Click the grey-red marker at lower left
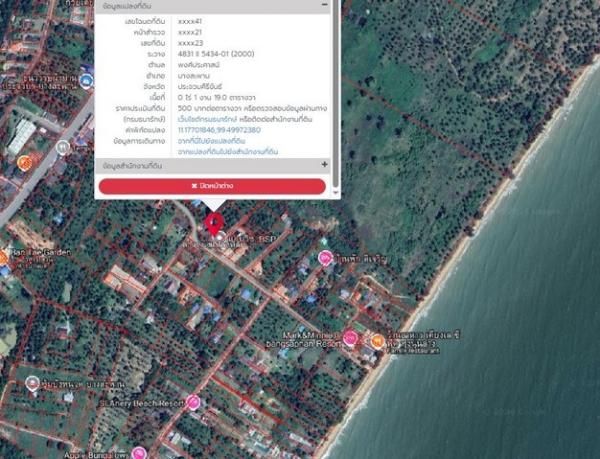This screenshot has height=459, width=600. click(32, 383)
